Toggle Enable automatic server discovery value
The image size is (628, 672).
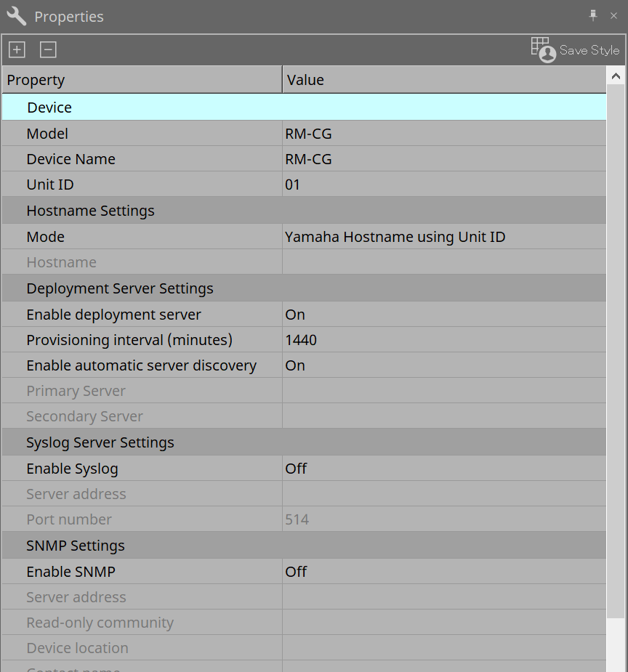tap(443, 365)
